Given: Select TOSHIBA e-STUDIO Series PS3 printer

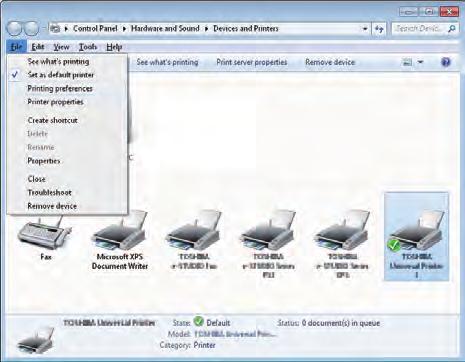Looking at the screenshot, I should click(x=268, y=244).
